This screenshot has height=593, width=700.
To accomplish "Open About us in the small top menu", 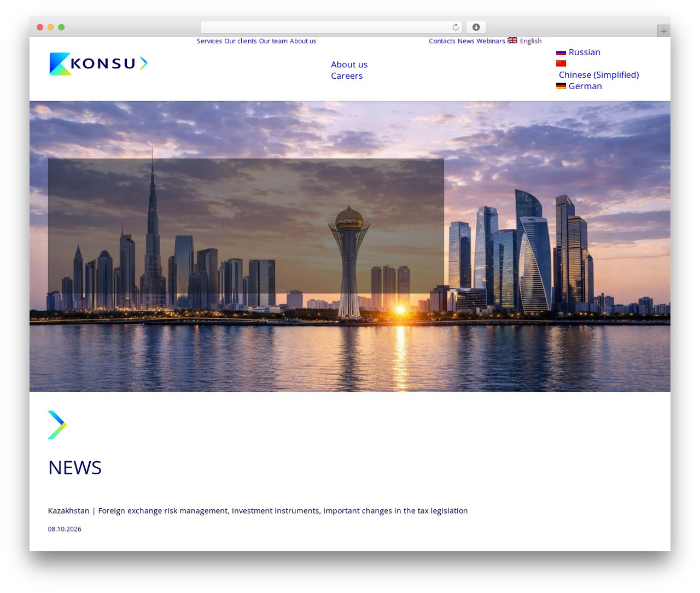I will click(x=303, y=41).
